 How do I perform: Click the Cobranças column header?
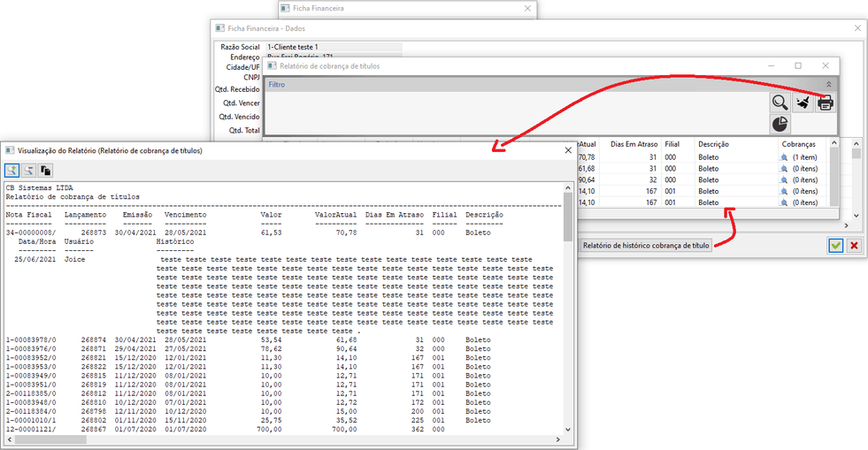(799, 144)
